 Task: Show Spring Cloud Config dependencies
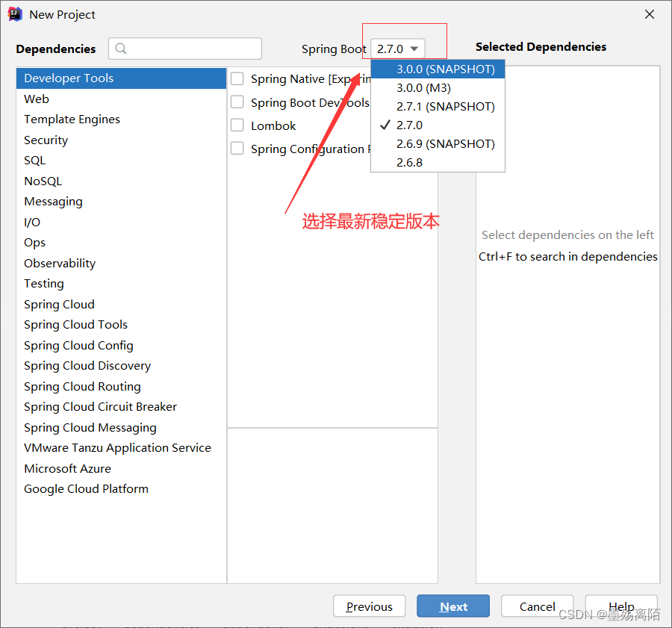(x=121, y=346)
